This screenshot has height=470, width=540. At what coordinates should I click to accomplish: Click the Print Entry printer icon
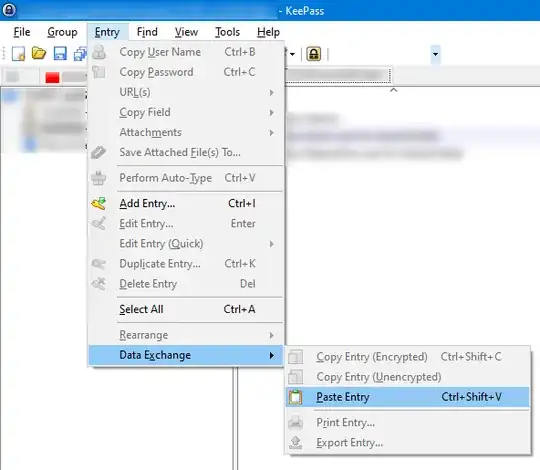[295, 422]
